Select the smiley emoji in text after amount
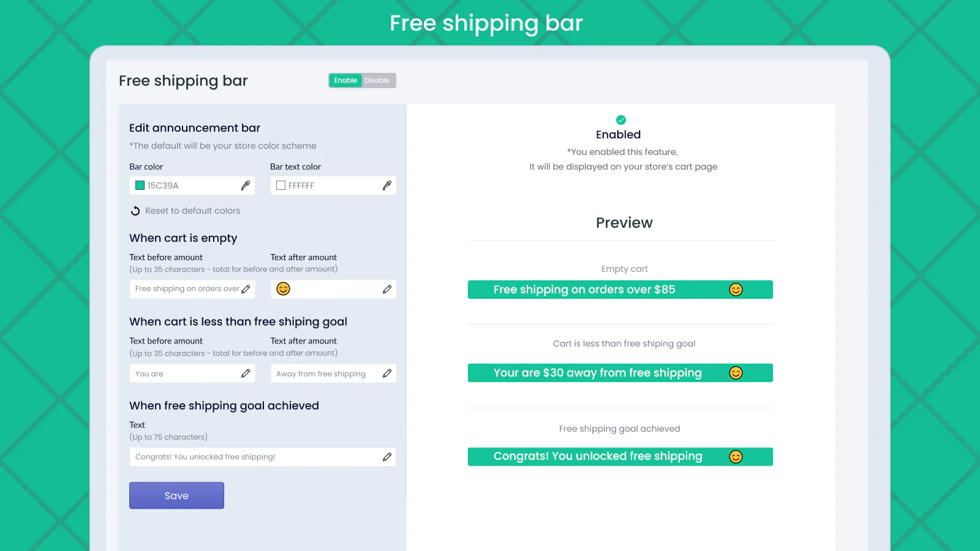Viewport: 980px width, 551px height. click(283, 289)
